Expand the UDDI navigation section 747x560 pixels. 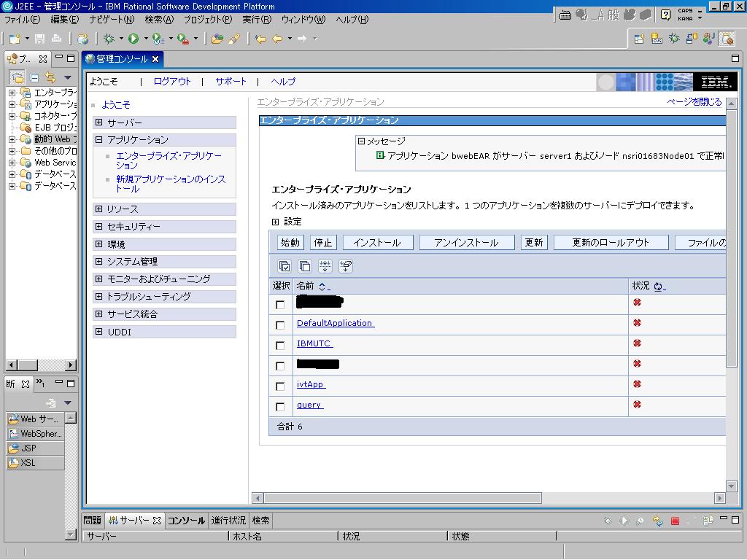[x=99, y=332]
